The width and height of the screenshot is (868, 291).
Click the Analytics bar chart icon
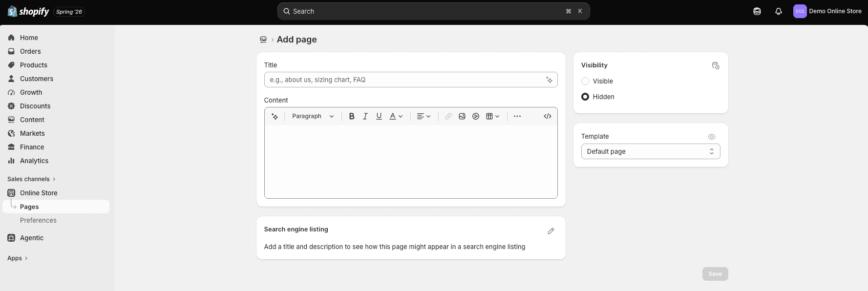11,161
